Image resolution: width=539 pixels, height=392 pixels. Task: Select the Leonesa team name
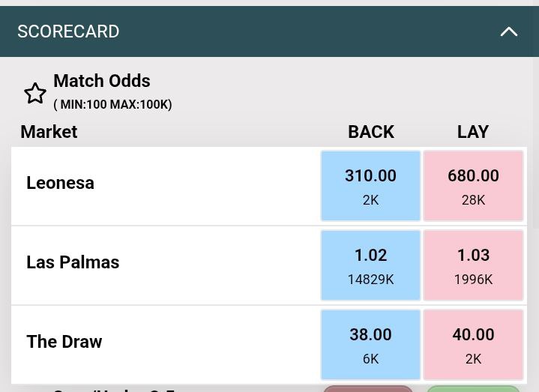[x=60, y=183]
